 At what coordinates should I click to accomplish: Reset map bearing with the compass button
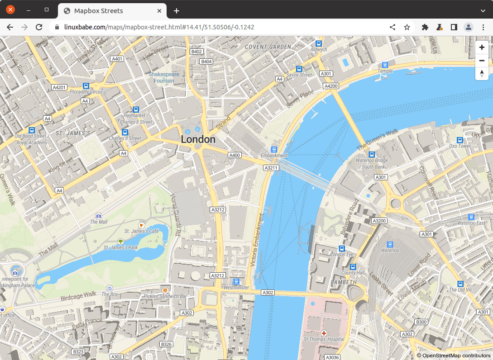tap(481, 73)
